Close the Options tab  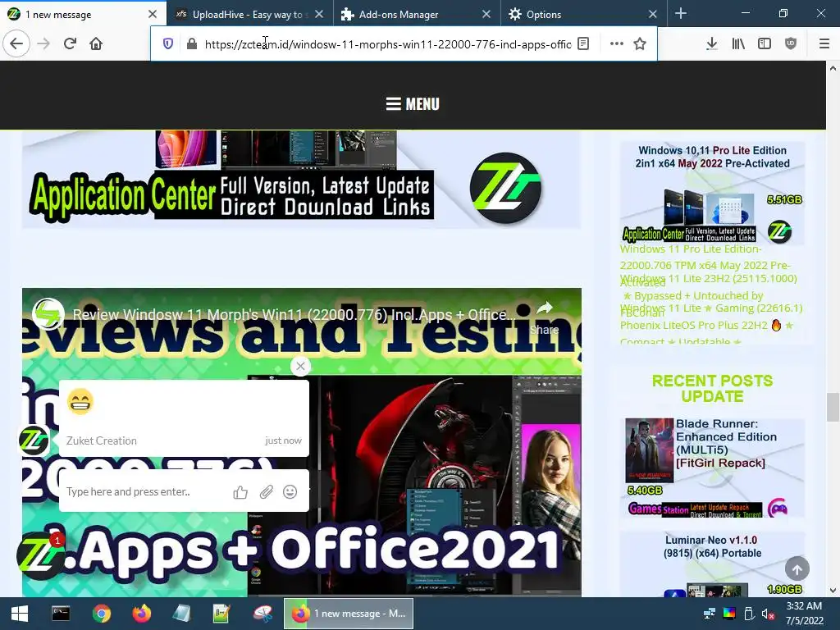[x=652, y=15]
